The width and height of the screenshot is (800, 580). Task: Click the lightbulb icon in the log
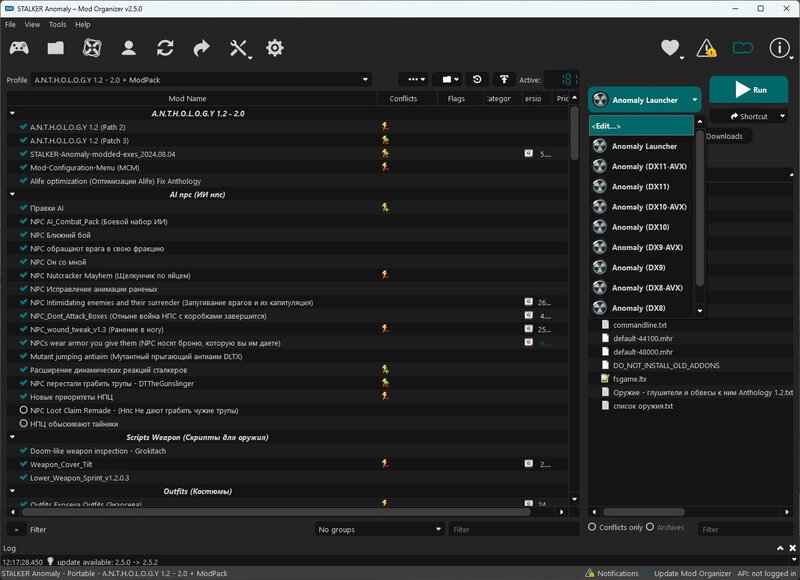[x=51, y=561]
